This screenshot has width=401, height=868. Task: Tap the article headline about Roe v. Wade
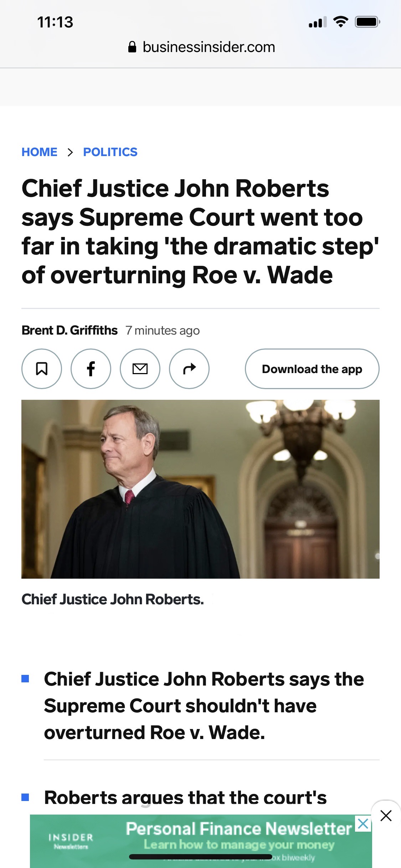pos(200,232)
